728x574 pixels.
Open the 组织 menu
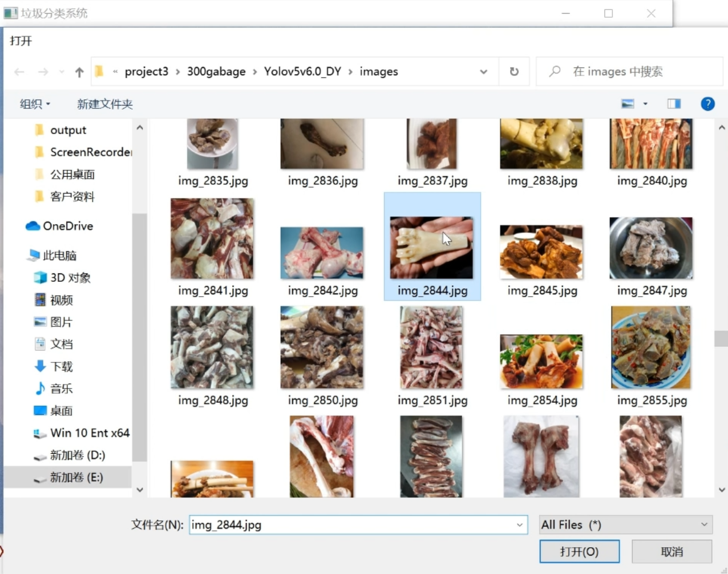tap(34, 103)
